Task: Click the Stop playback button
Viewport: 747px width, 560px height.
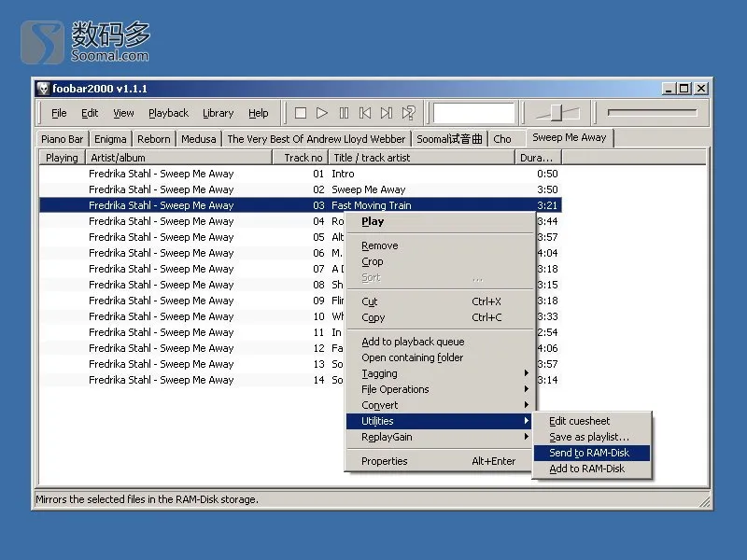Action: click(x=300, y=113)
